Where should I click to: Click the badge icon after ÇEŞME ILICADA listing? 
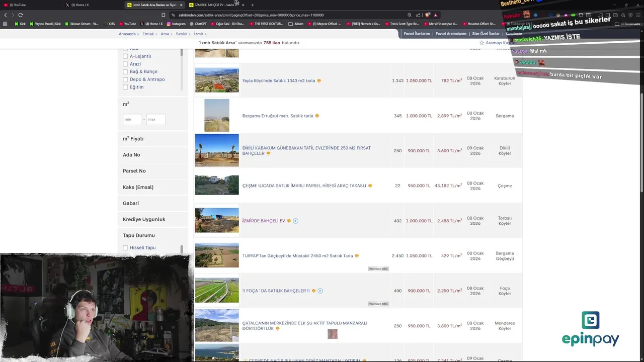click(x=370, y=186)
